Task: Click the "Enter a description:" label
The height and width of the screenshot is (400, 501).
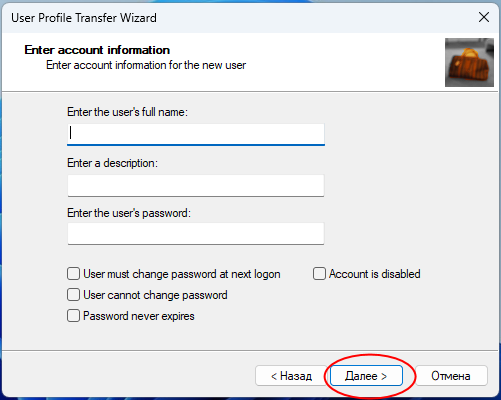Action: click(112, 163)
